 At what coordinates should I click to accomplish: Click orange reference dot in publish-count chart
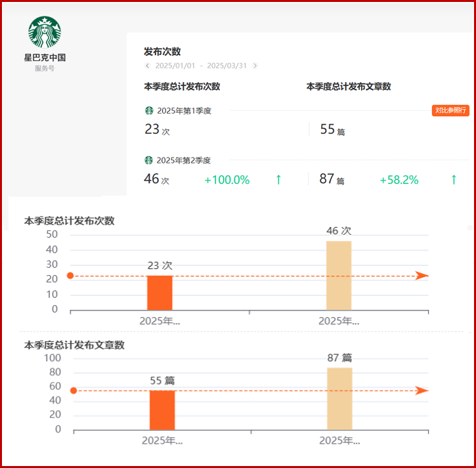(70, 276)
